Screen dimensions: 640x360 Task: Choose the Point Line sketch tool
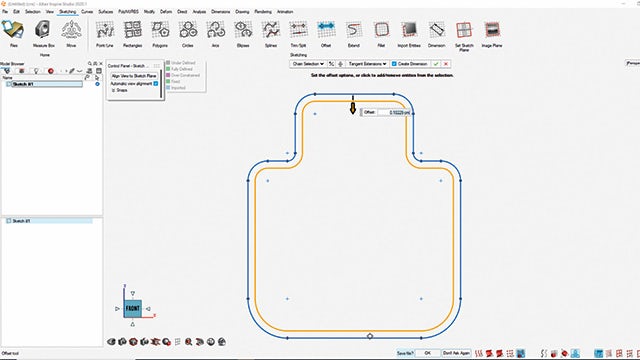(104, 30)
